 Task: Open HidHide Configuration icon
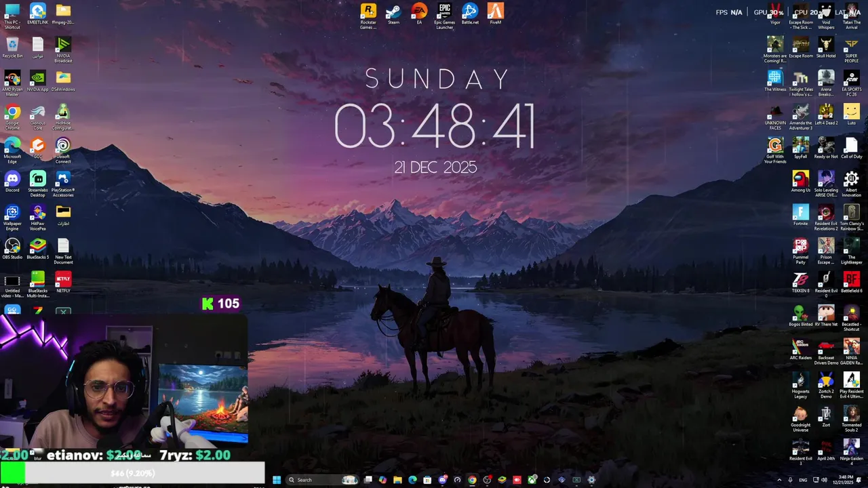[63, 117]
